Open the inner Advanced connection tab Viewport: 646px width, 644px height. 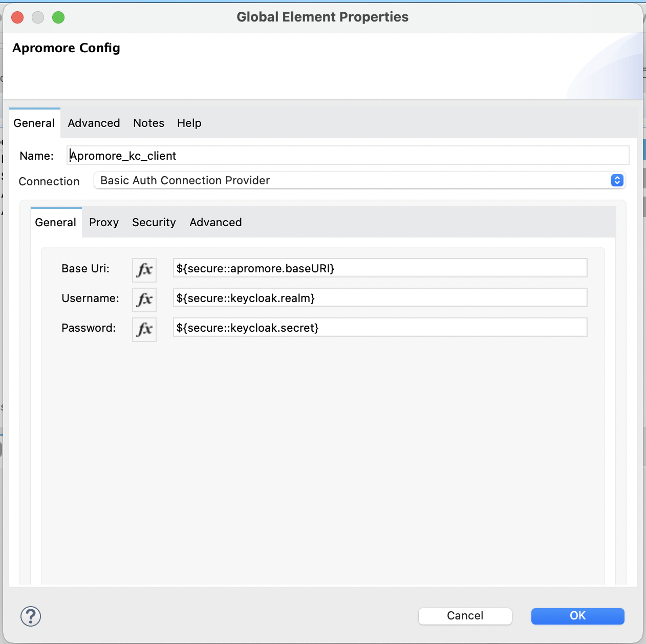[216, 223]
